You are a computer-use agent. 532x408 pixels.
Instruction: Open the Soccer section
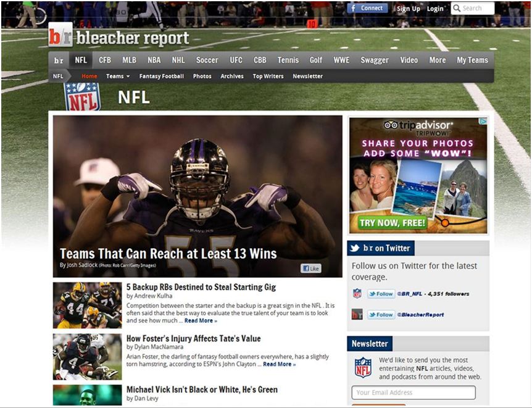coord(207,60)
